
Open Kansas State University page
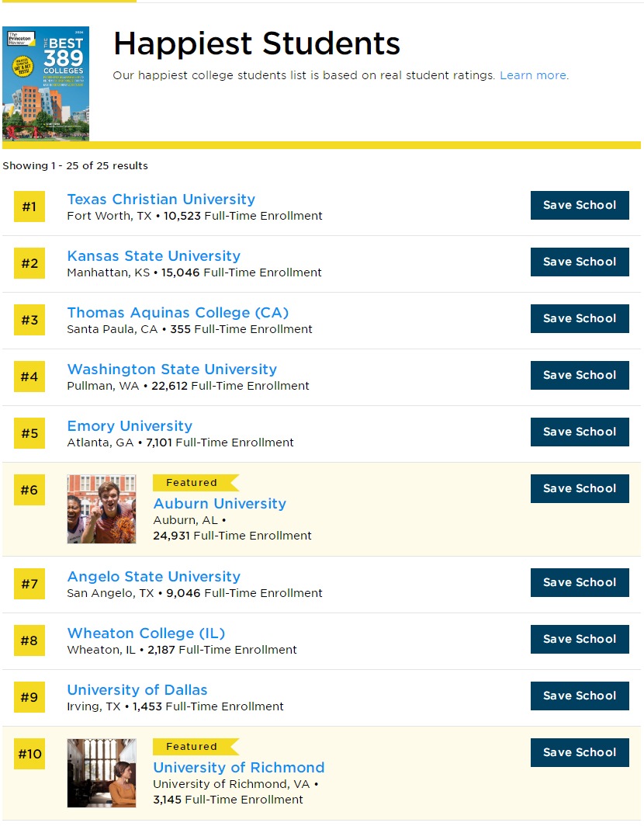point(154,256)
